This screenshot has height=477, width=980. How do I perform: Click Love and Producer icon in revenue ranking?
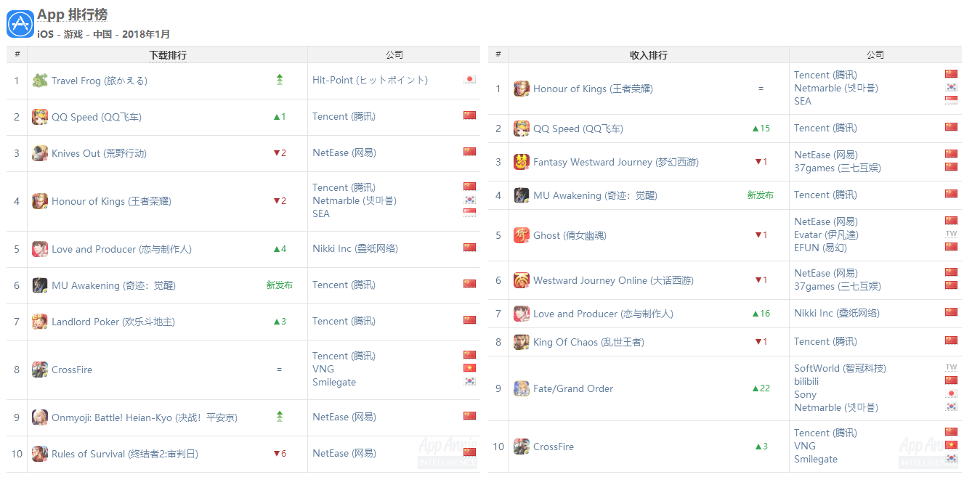pyautogui.click(x=522, y=314)
